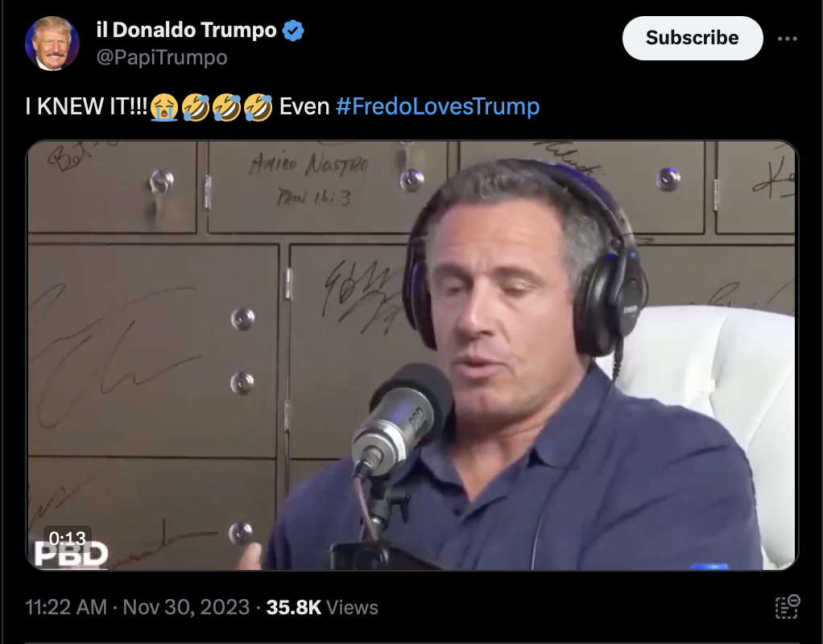823x644 pixels.
Task: Click the 0:13 video duration badge
Action: pos(67,538)
